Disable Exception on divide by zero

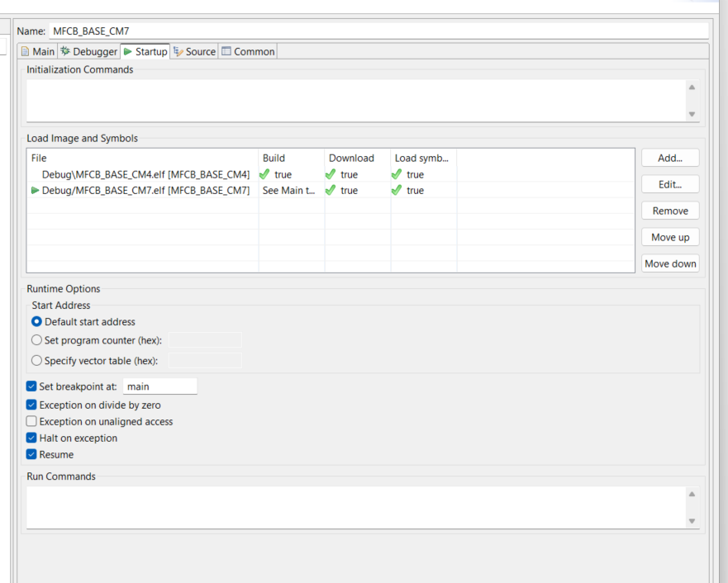[32, 405]
